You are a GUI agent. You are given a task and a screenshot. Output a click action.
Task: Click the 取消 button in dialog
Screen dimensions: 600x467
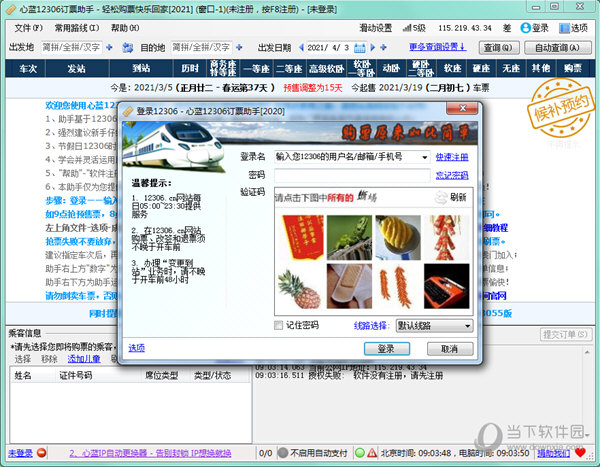click(x=450, y=349)
